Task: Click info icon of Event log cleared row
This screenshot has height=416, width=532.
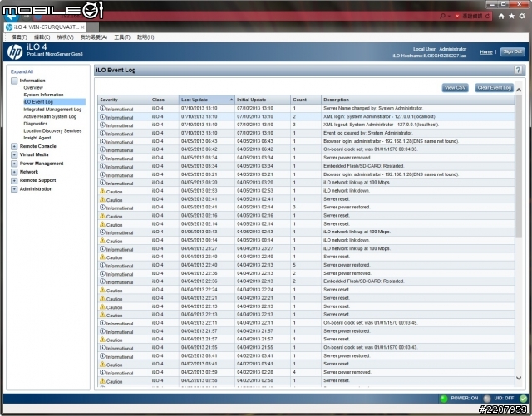Action: pos(102,133)
